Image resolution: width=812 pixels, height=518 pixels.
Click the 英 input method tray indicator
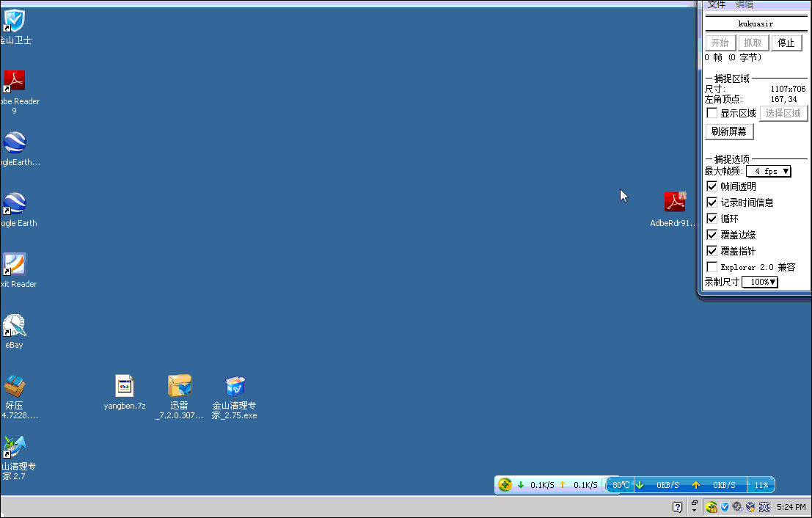pyautogui.click(x=764, y=507)
